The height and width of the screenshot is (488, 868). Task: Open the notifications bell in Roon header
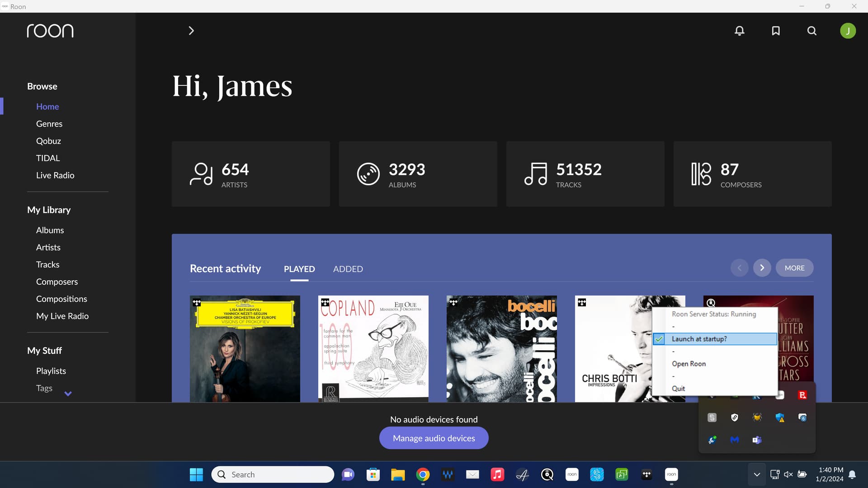coord(740,31)
